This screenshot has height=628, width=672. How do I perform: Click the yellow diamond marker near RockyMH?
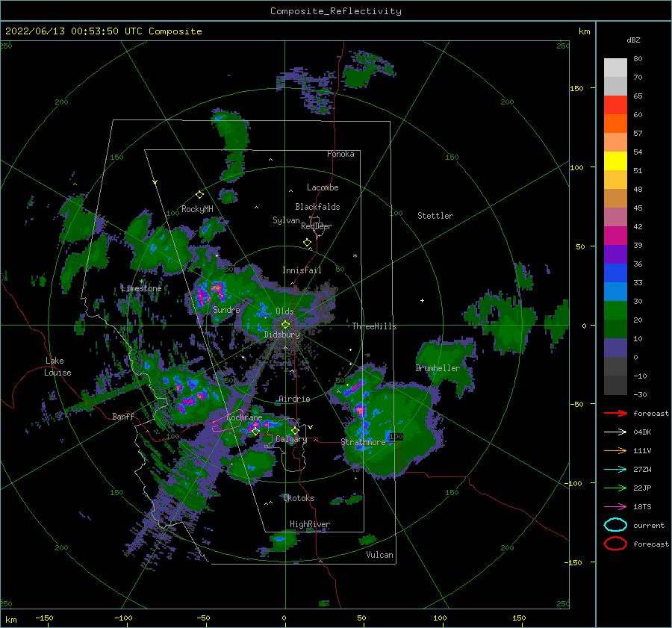(x=199, y=195)
